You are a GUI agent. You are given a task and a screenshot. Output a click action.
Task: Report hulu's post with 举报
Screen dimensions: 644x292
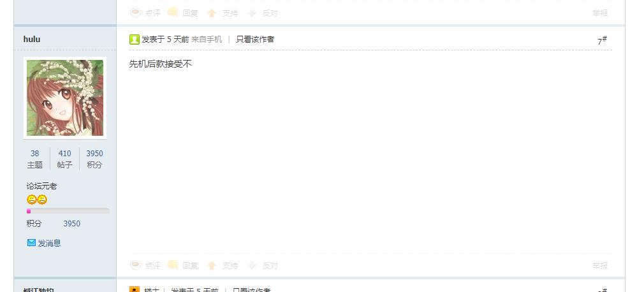pyautogui.click(x=600, y=266)
